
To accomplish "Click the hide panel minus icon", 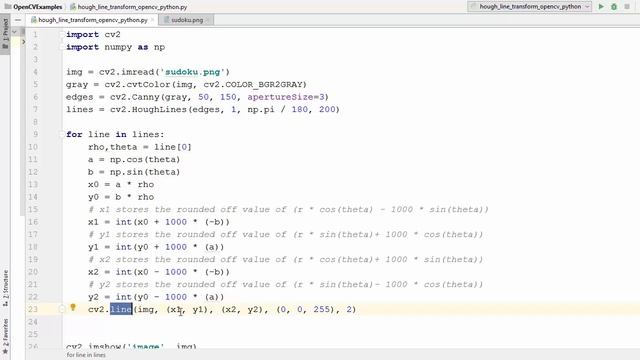I will point(18,20).
